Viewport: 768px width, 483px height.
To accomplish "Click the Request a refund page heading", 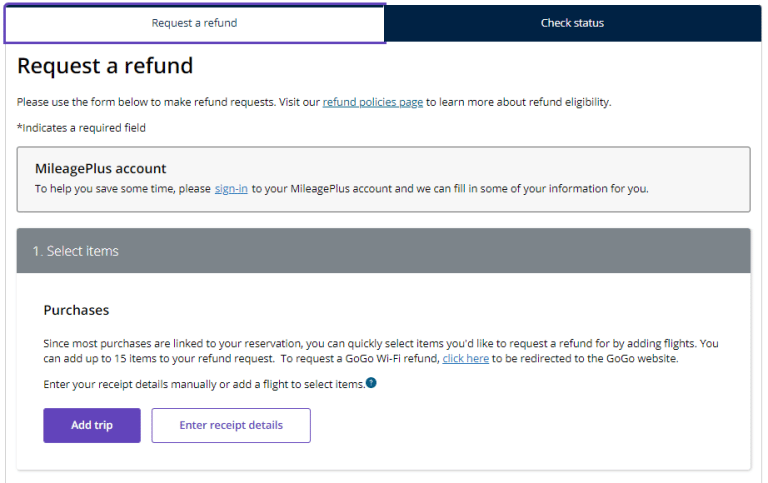I will 105,66.
